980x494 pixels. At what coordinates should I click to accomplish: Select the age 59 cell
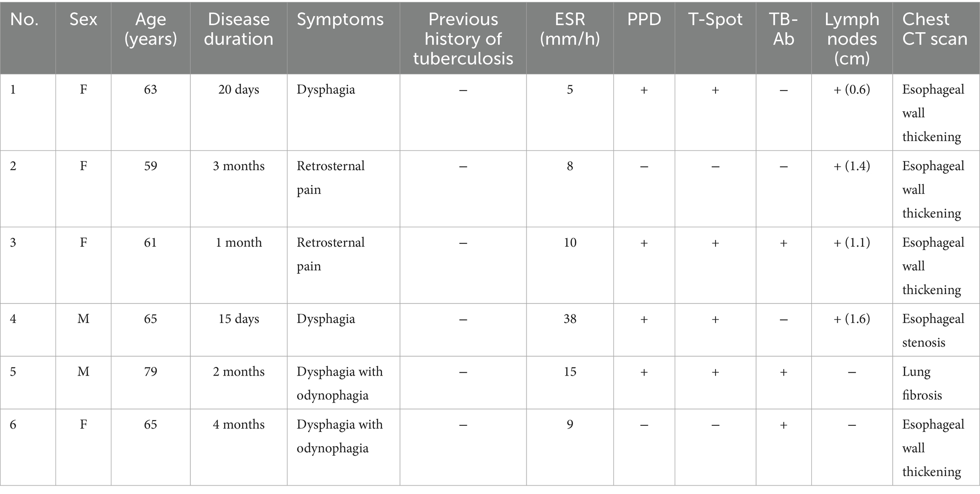pos(150,166)
